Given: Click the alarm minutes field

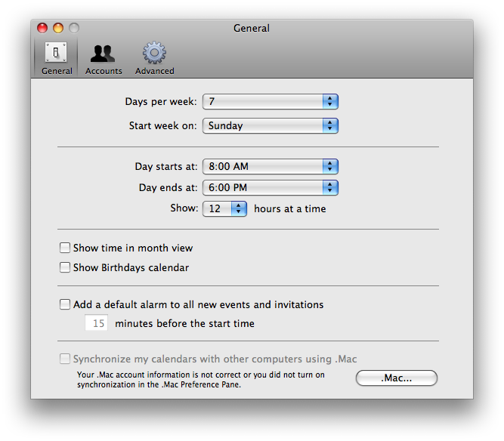Looking at the screenshot, I should tap(97, 322).
